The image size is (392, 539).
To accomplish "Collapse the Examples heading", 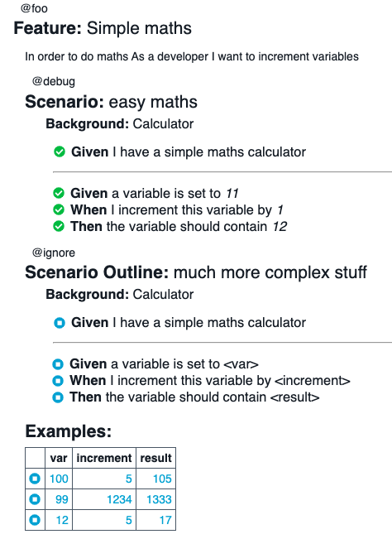I will 69,431.
